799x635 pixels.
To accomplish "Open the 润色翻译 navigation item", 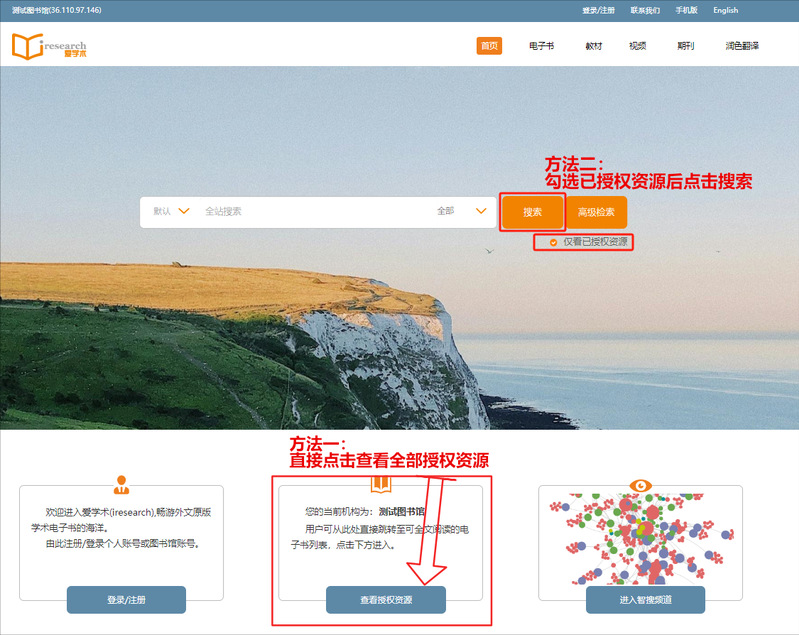I will coord(741,46).
